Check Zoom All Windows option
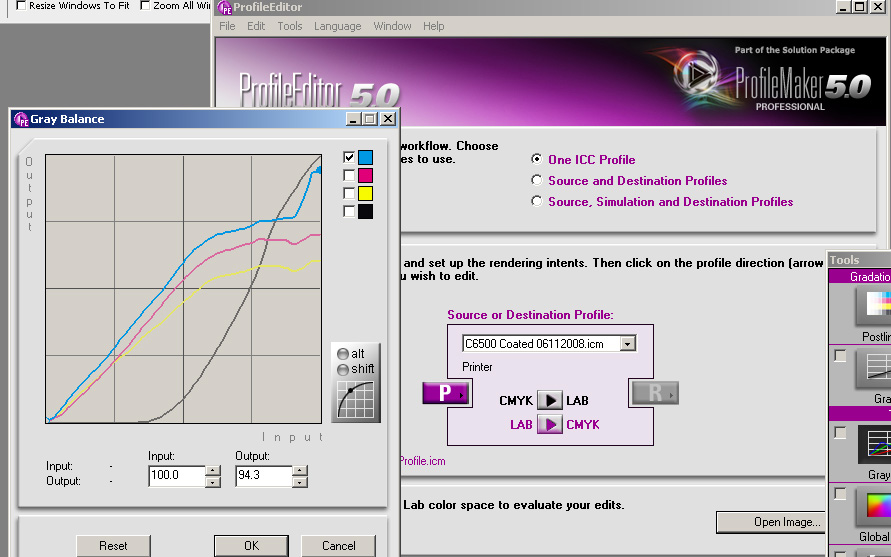891x557 pixels. 145,5
